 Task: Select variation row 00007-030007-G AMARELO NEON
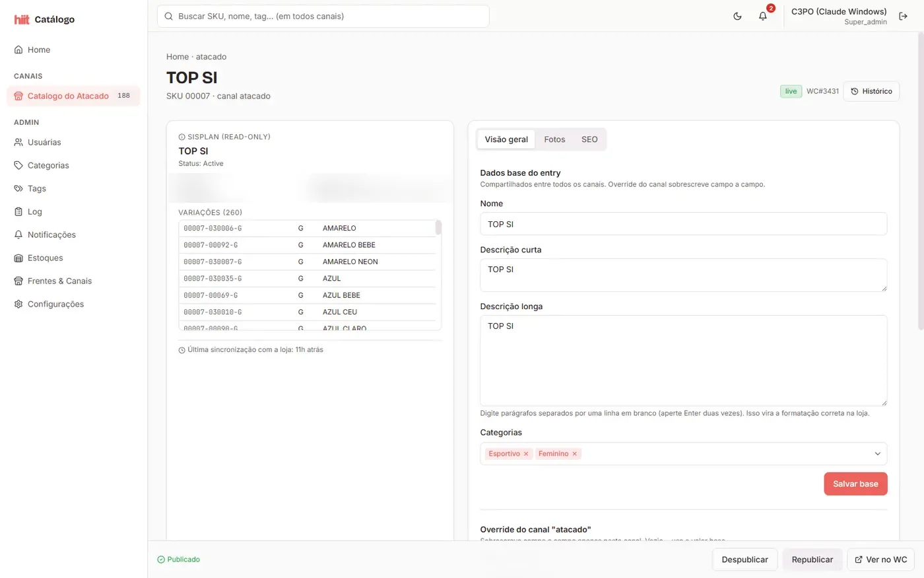(x=308, y=262)
